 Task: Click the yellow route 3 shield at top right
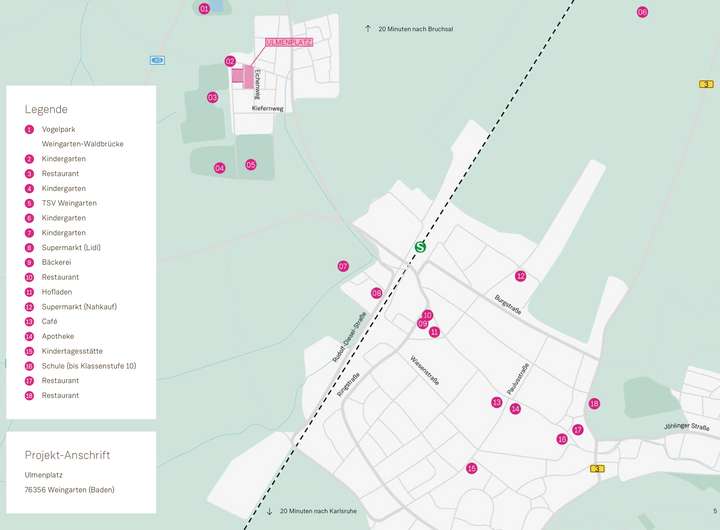706,84
